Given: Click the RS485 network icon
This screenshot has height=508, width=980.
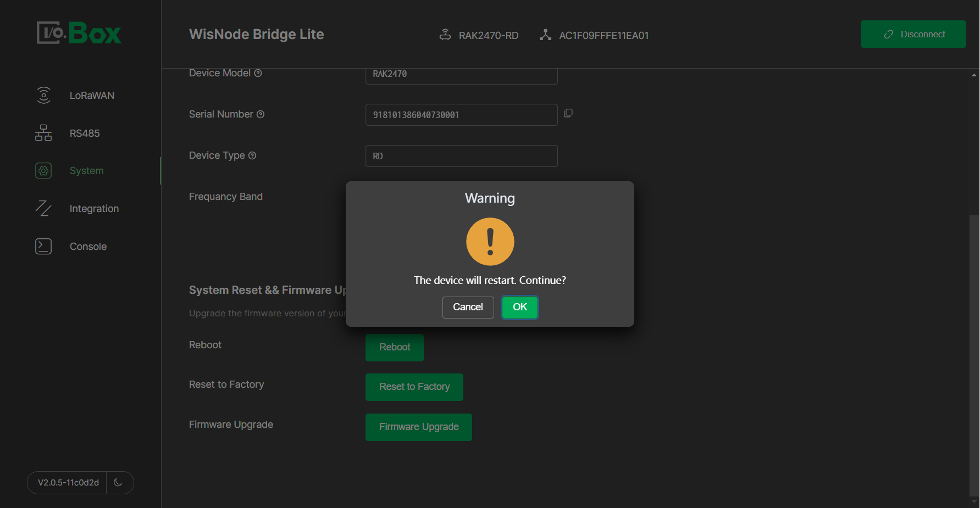Looking at the screenshot, I should [43, 133].
